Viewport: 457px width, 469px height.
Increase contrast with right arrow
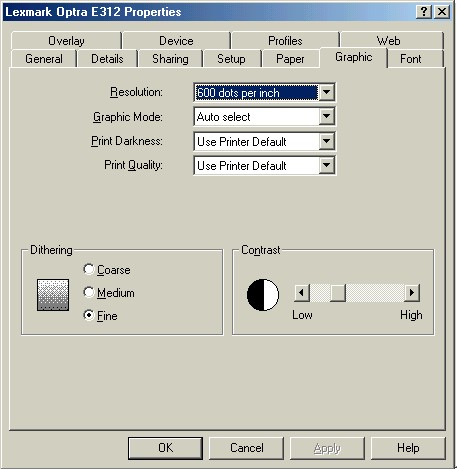[412, 293]
